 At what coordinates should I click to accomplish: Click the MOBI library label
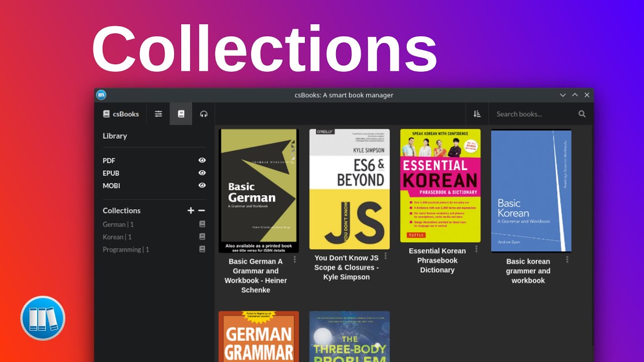111,186
